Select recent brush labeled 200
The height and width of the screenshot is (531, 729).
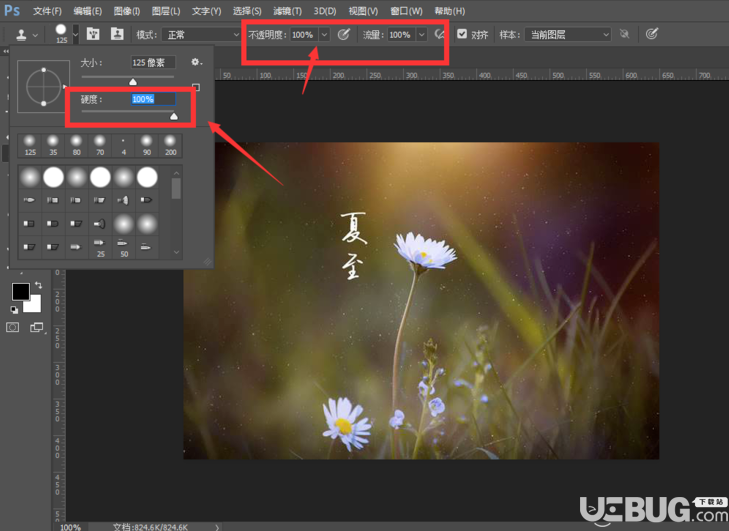tap(170, 145)
